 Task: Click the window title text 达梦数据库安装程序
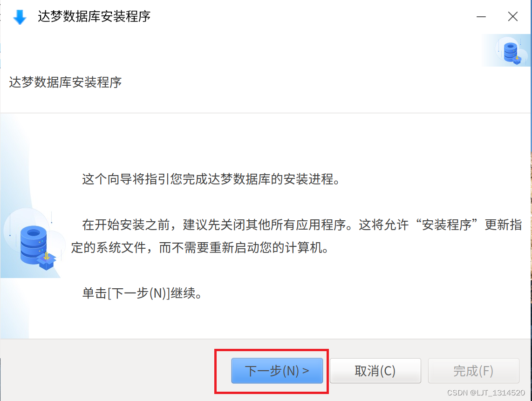coord(94,16)
